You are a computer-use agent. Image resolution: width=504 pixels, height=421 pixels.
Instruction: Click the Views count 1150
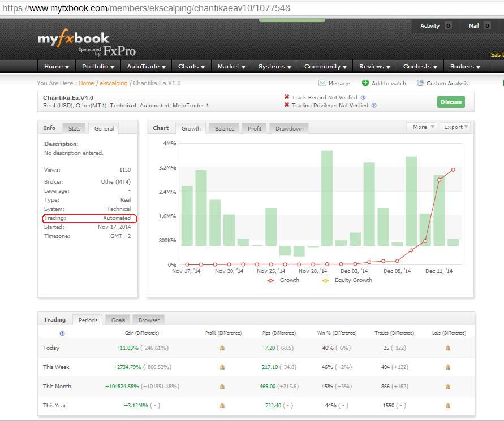pyautogui.click(x=125, y=170)
